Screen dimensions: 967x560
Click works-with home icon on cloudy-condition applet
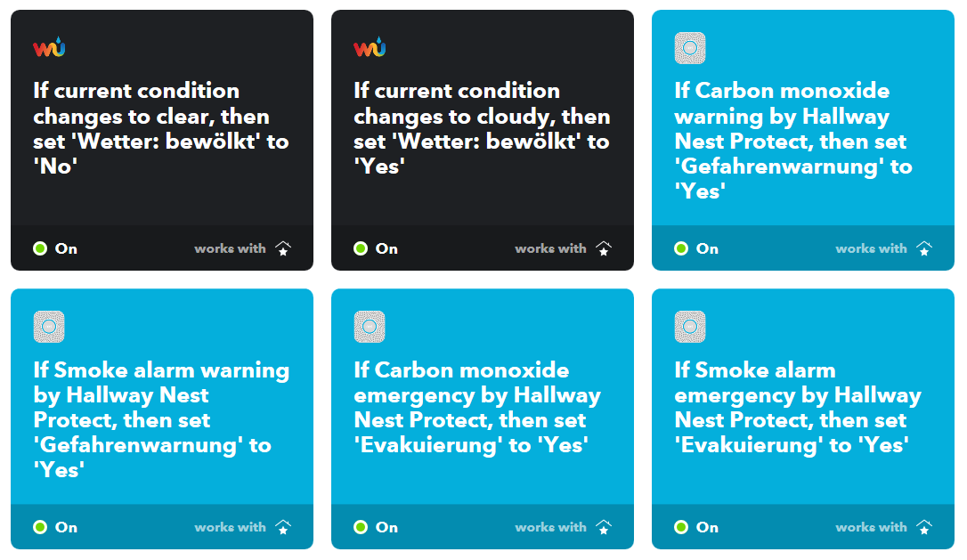pos(604,248)
